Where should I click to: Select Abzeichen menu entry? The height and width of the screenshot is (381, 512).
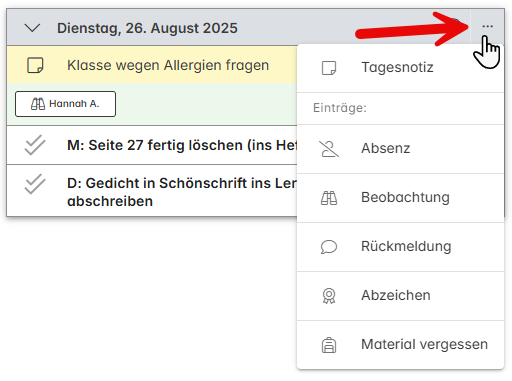tap(400, 296)
